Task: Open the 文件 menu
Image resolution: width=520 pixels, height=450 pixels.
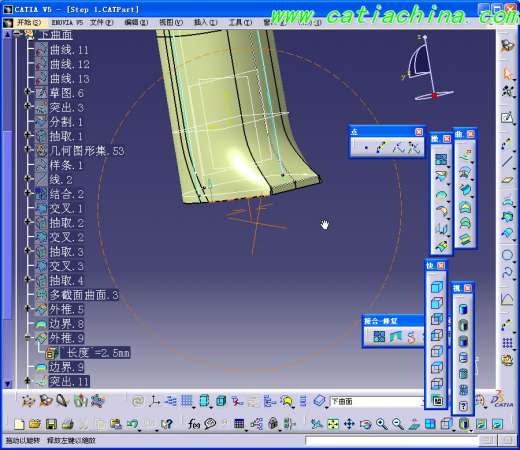Action: [102, 22]
